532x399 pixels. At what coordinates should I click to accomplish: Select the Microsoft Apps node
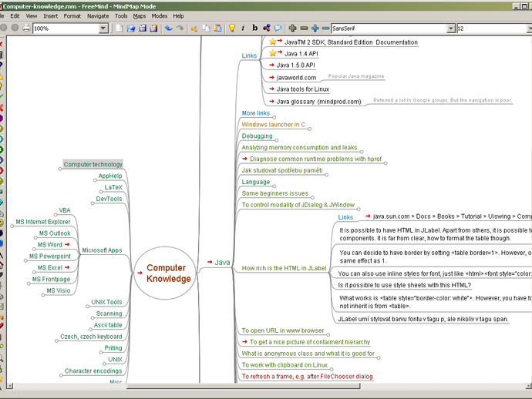[x=102, y=250]
